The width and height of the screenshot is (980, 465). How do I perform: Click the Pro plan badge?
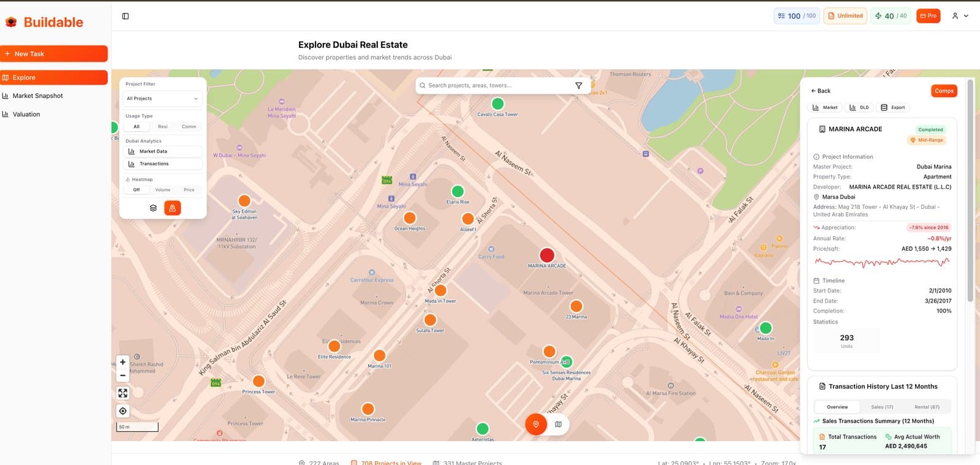(x=928, y=16)
